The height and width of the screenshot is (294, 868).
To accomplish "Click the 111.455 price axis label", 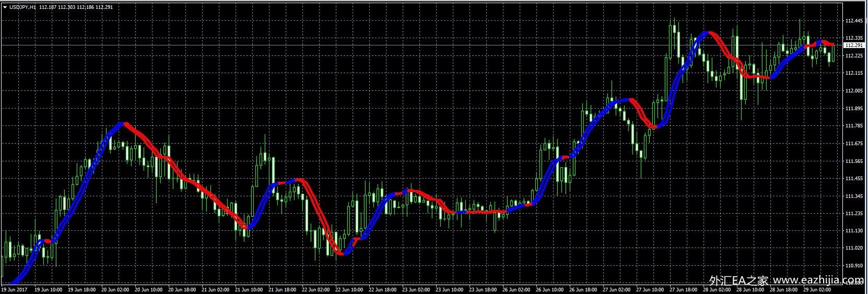I will 854,179.
